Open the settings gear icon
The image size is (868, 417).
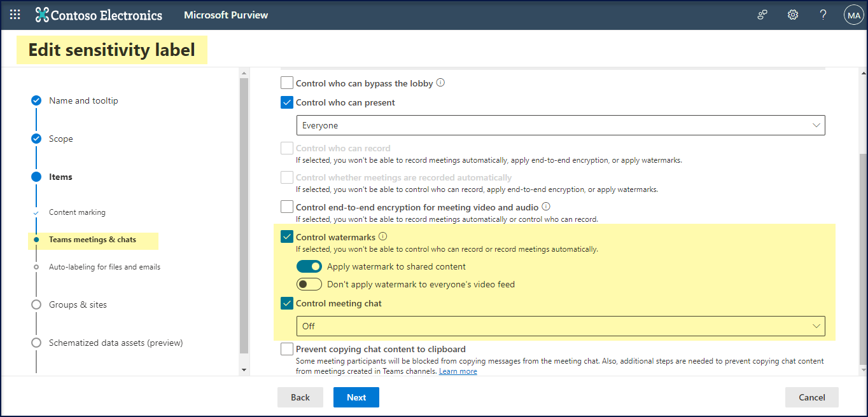point(792,15)
